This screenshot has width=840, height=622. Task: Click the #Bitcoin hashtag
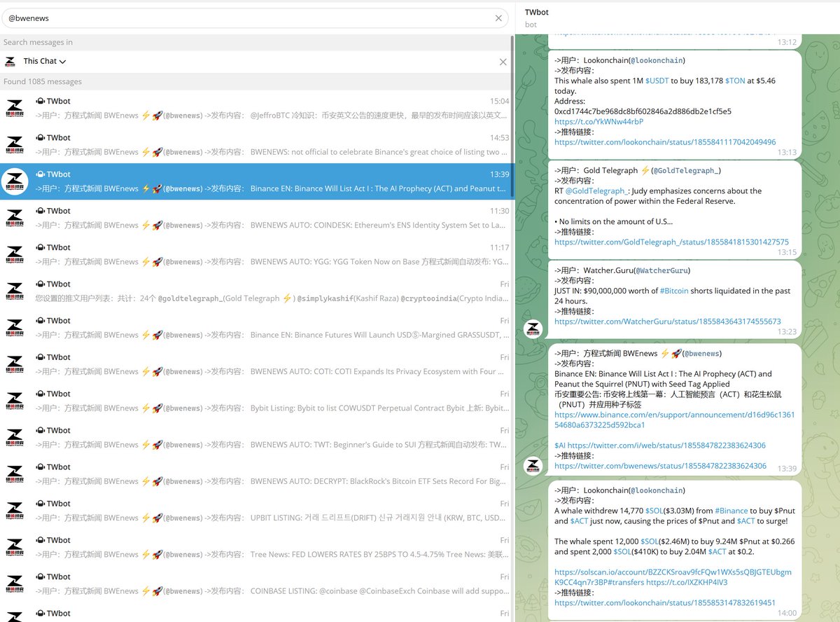tap(674, 291)
